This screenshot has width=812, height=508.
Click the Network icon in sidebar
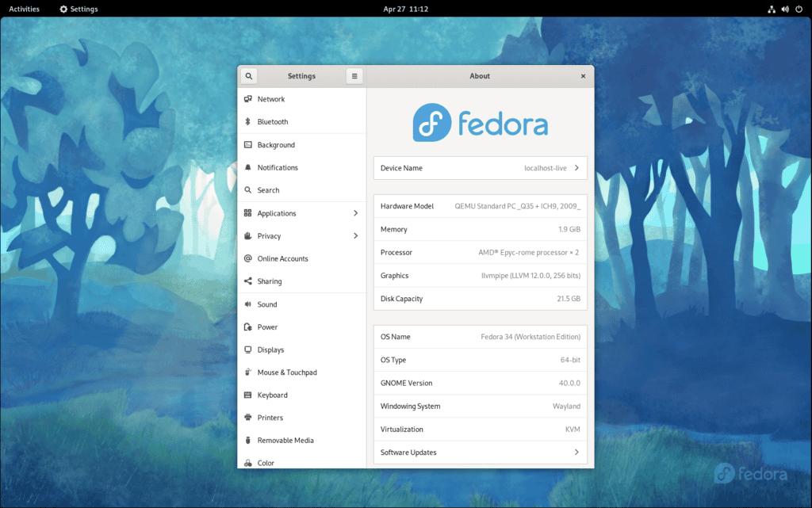[x=248, y=99]
